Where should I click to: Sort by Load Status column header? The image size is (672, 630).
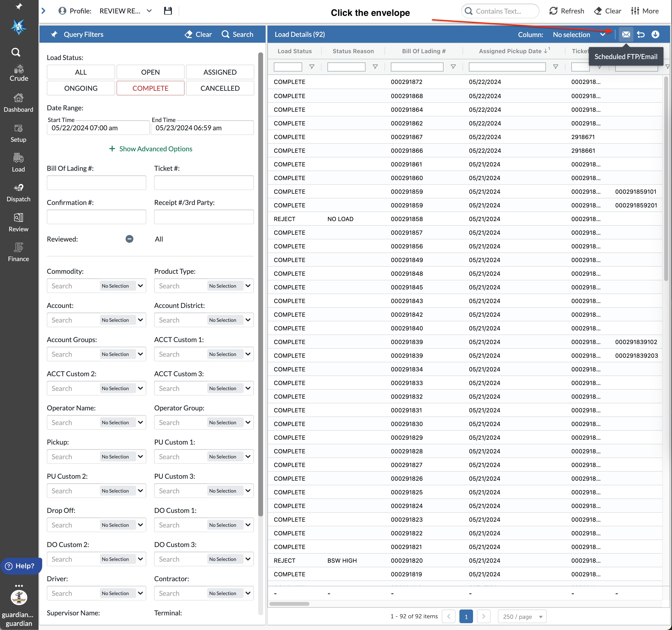click(294, 51)
